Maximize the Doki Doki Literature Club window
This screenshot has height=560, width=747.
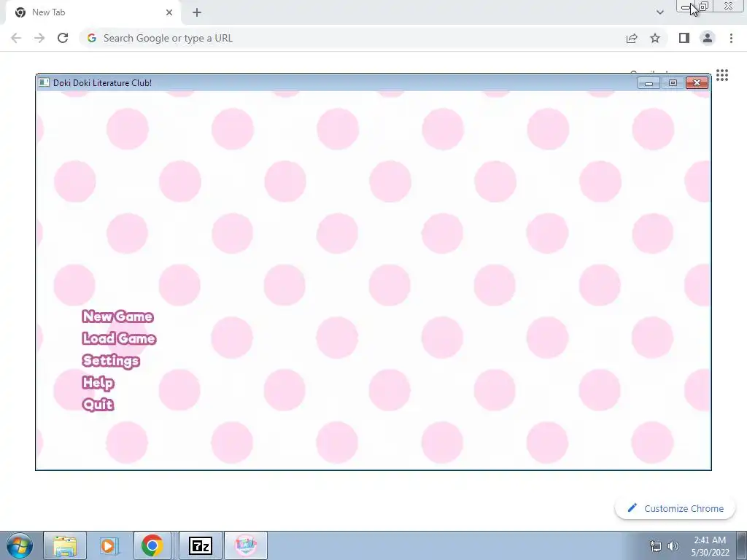673,83
